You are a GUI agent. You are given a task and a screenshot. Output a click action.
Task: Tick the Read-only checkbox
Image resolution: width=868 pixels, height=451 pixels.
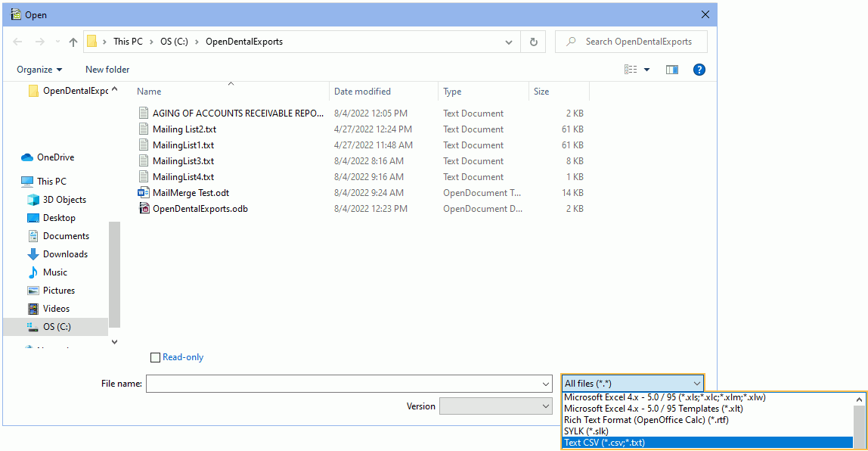(156, 357)
